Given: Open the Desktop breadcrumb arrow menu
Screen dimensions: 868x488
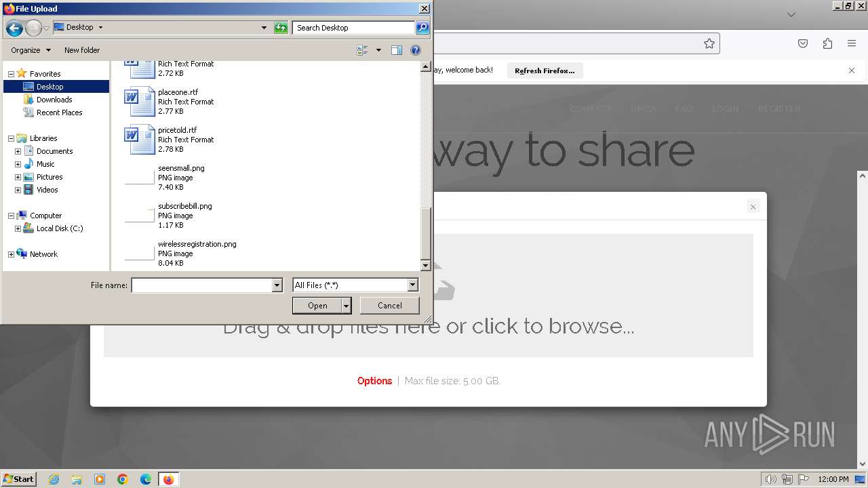Looking at the screenshot, I should 100,28.
